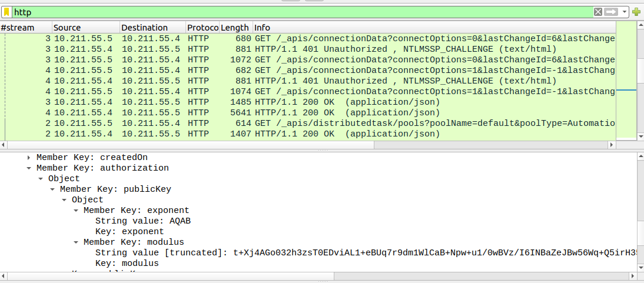Click the details pane horizontal scrollbar thumb
Screen dimensions: 644x283
click(171, 275)
